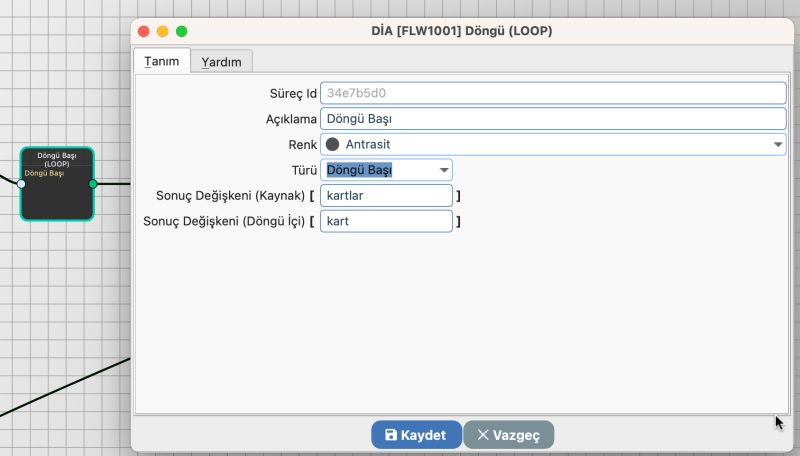Open the Türü dropdown arrow
800x456 pixels.
[444, 170]
